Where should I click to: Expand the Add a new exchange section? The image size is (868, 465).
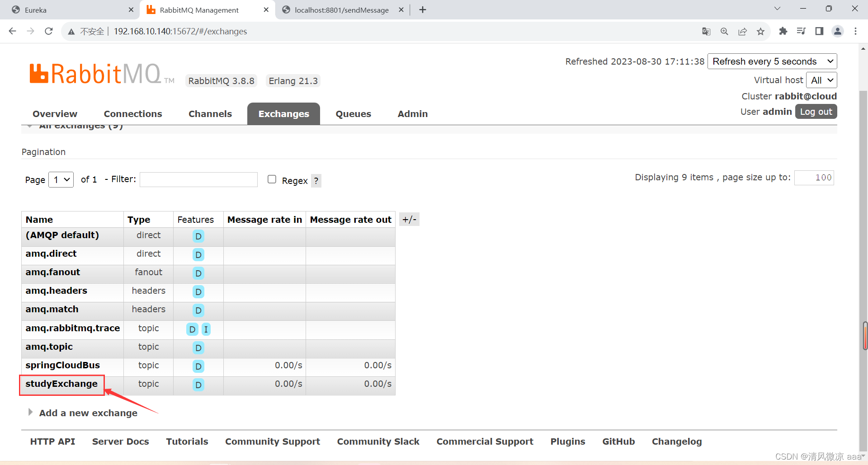[x=88, y=413]
